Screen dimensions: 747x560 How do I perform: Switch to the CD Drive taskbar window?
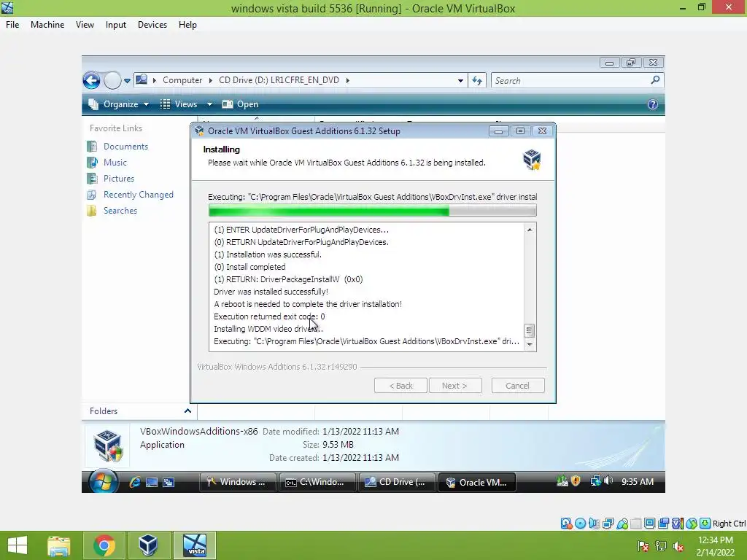pyautogui.click(x=397, y=482)
